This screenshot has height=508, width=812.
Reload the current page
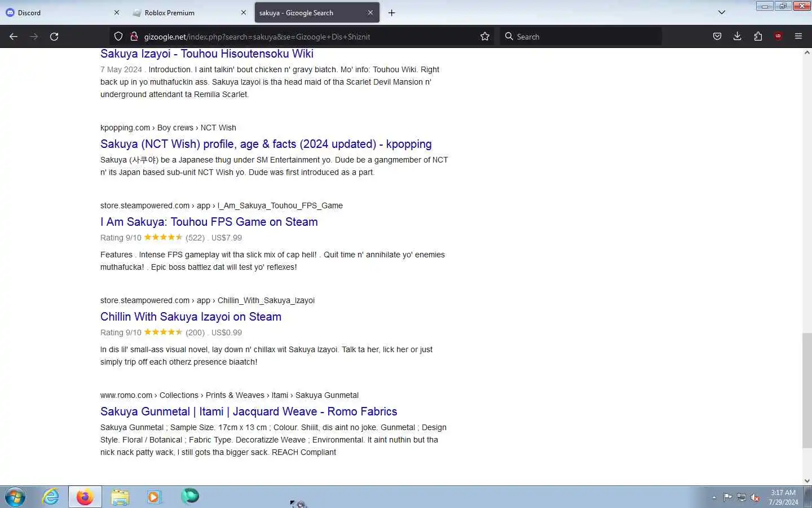(x=54, y=37)
